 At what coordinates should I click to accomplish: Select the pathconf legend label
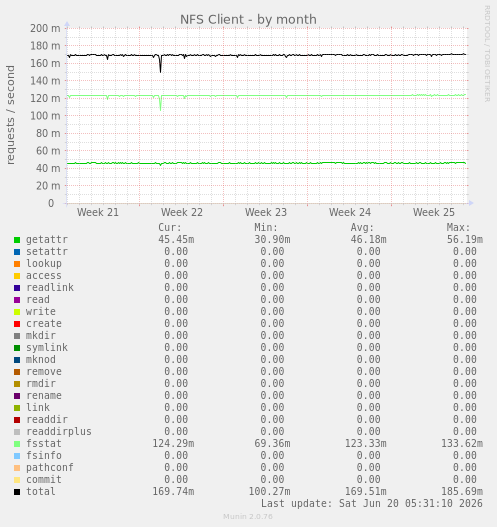coord(50,468)
